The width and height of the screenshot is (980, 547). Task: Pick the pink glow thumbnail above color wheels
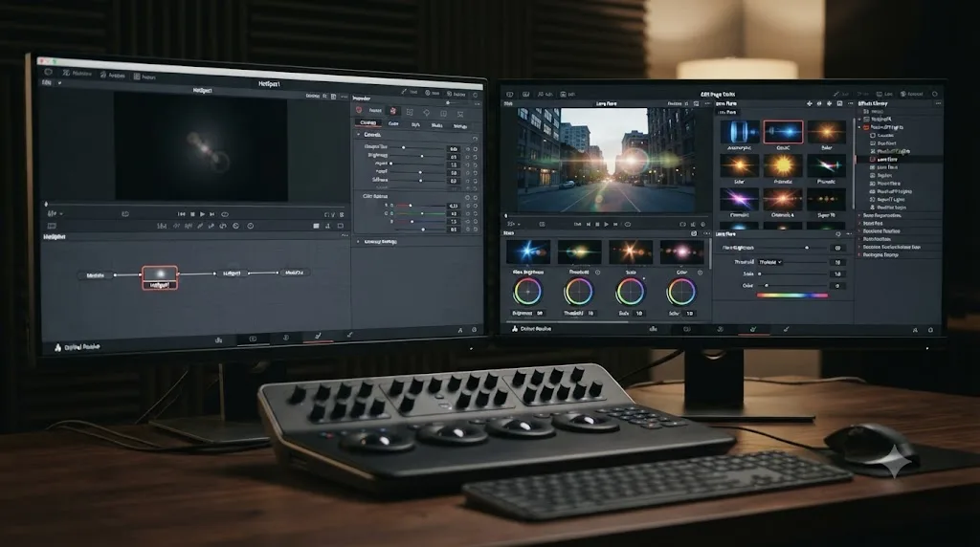coord(681,252)
